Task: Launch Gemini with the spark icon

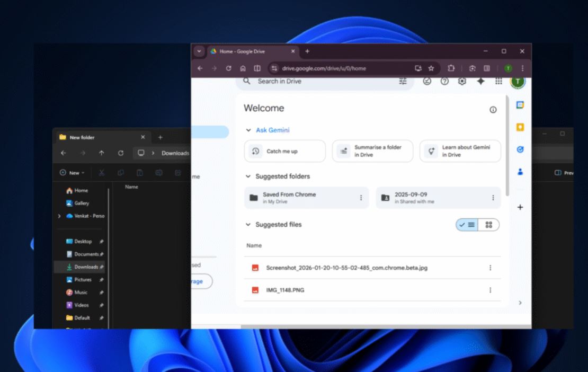Action: point(480,81)
